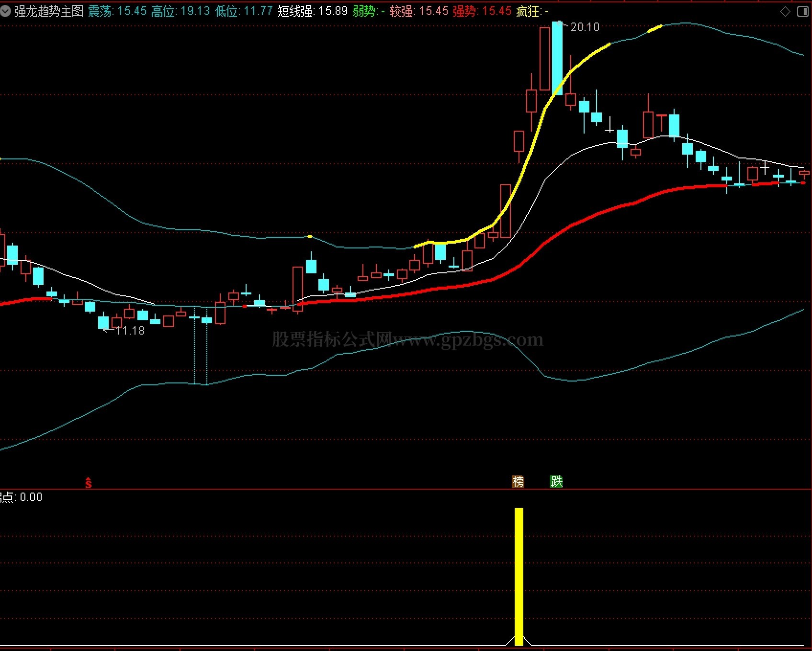
Task: Click the 11.18 low price label
Action: [x=130, y=331]
